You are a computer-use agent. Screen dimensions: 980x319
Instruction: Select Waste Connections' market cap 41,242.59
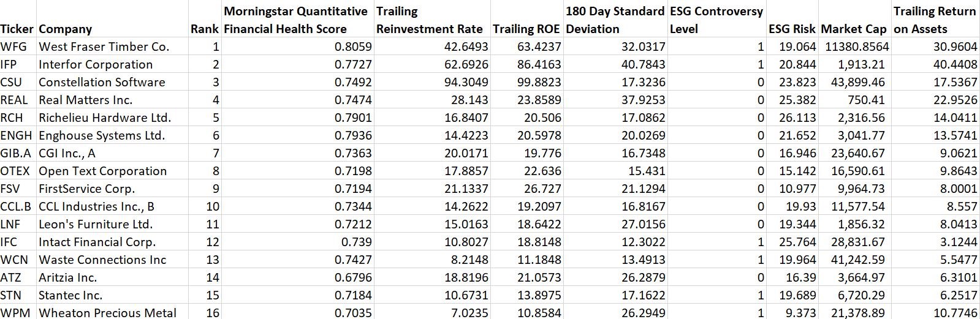[x=858, y=260]
